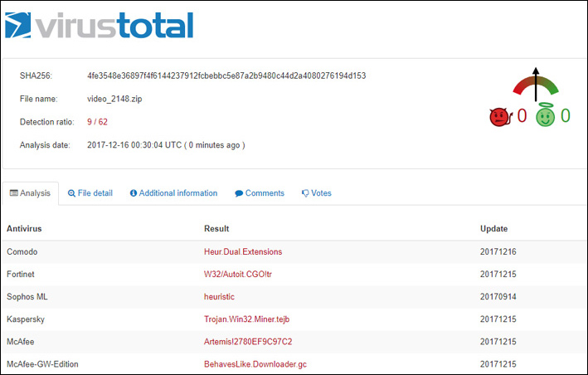Click the green angel harmless vote icon
Image resolution: width=588 pixels, height=375 pixels.
click(x=543, y=116)
